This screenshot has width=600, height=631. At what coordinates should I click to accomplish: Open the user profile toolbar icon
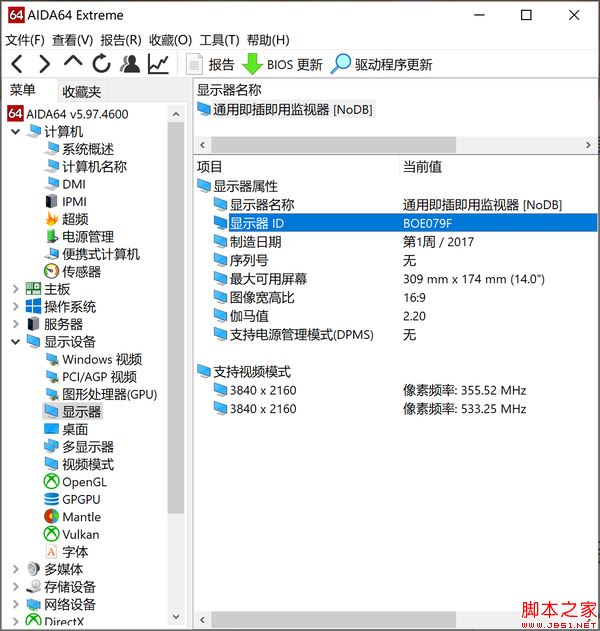pyautogui.click(x=130, y=64)
